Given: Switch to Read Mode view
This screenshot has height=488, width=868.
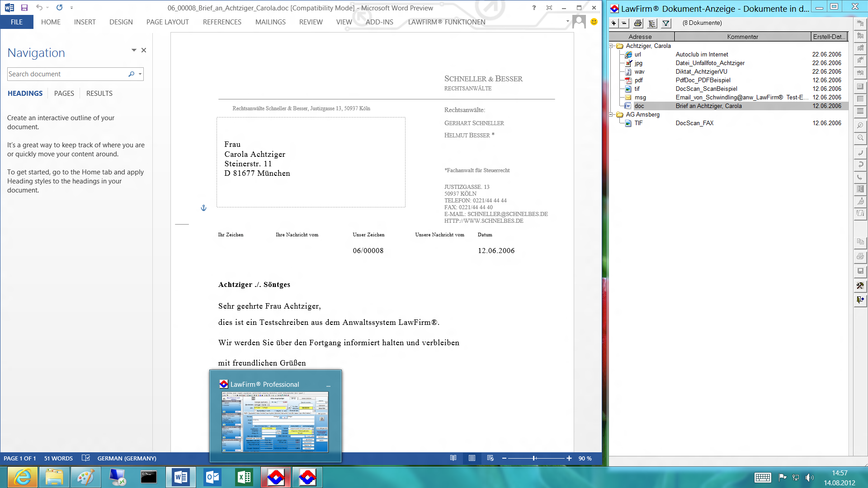Looking at the screenshot, I should click(x=453, y=458).
